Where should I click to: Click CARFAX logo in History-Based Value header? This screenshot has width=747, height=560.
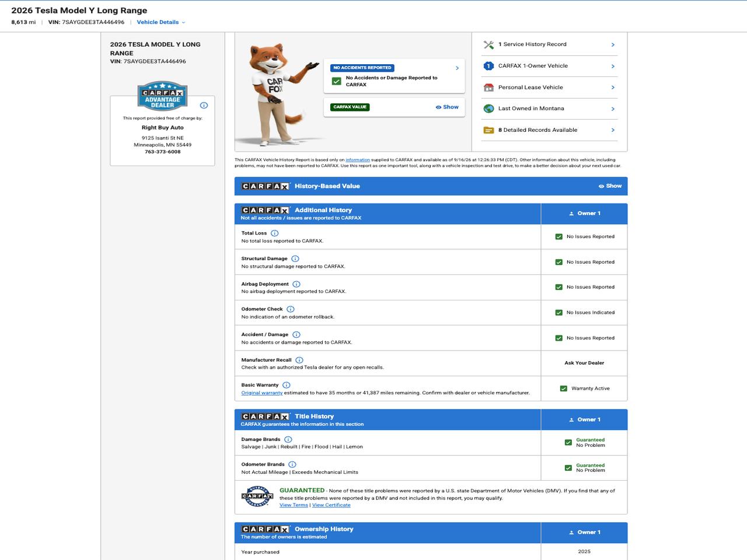point(266,186)
